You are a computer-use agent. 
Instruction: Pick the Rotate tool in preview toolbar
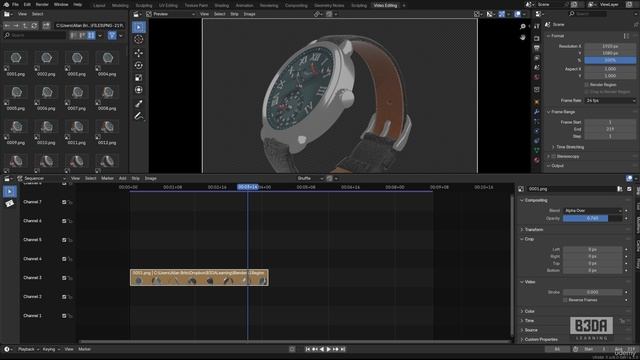click(x=139, y=65)
